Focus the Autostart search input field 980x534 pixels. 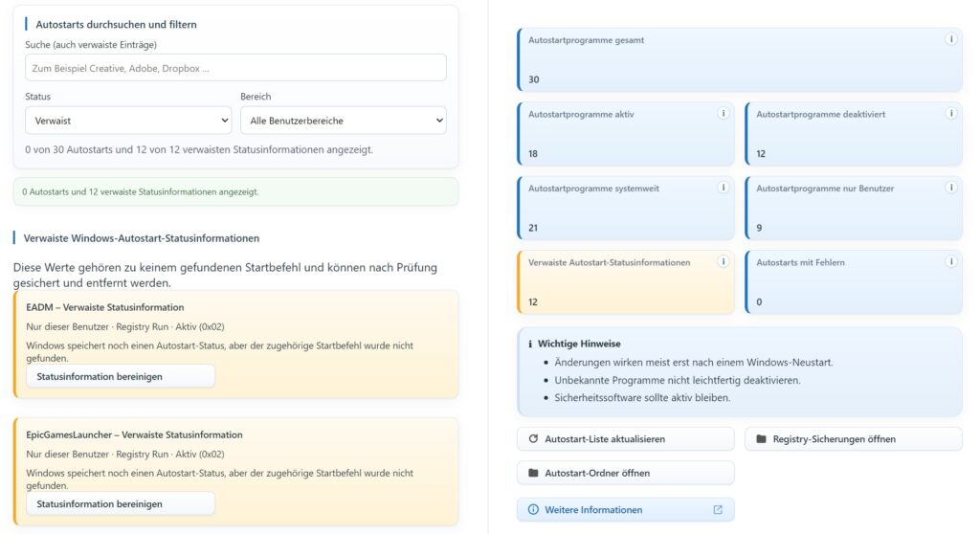point(235,68)
